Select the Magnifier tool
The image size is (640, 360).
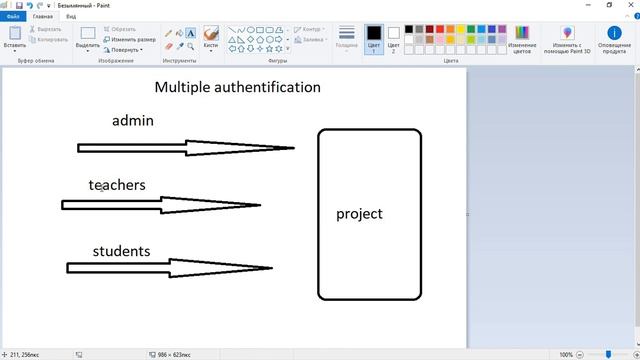pos(191,47)
